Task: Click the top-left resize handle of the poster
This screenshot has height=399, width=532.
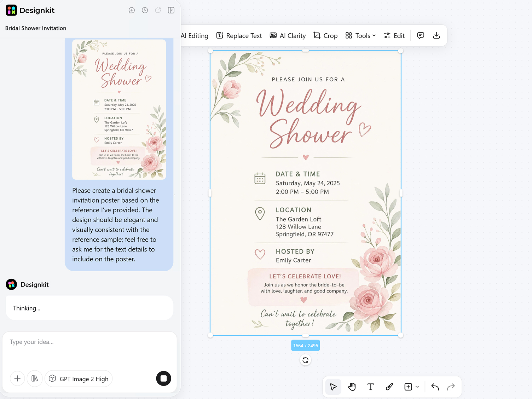Action: (210, 51)
